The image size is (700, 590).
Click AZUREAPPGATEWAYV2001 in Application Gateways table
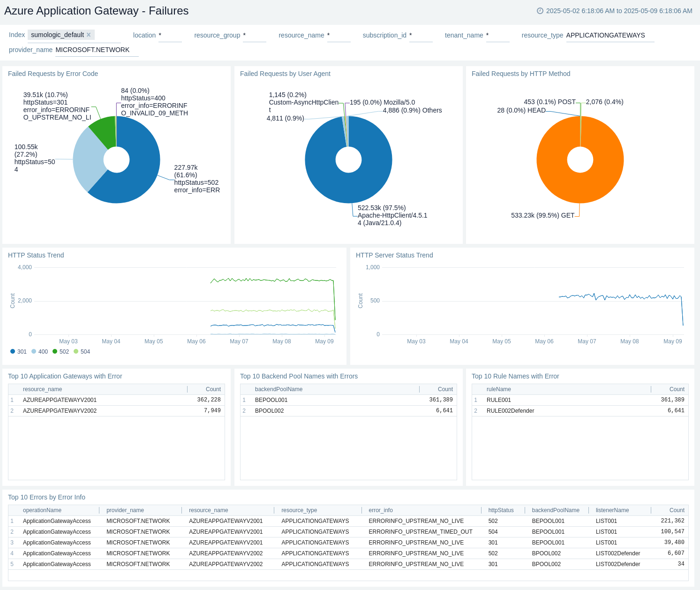(x=60, y=400)
